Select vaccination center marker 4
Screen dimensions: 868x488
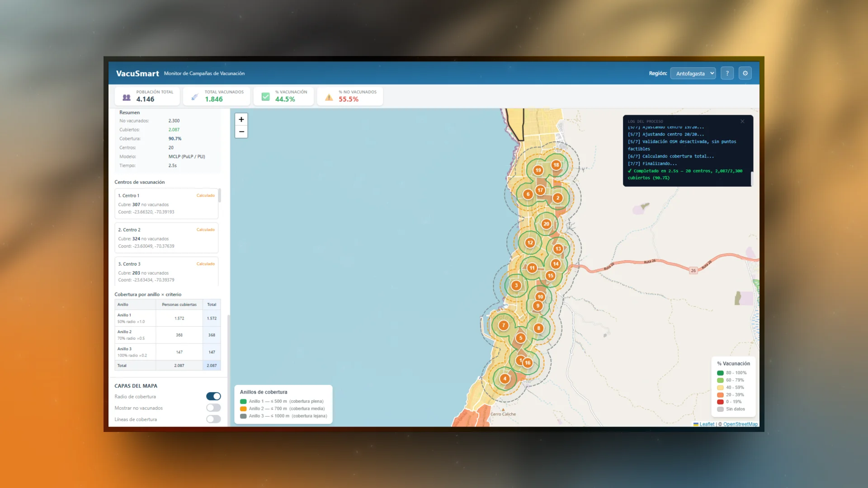click(x=505, y=379)
